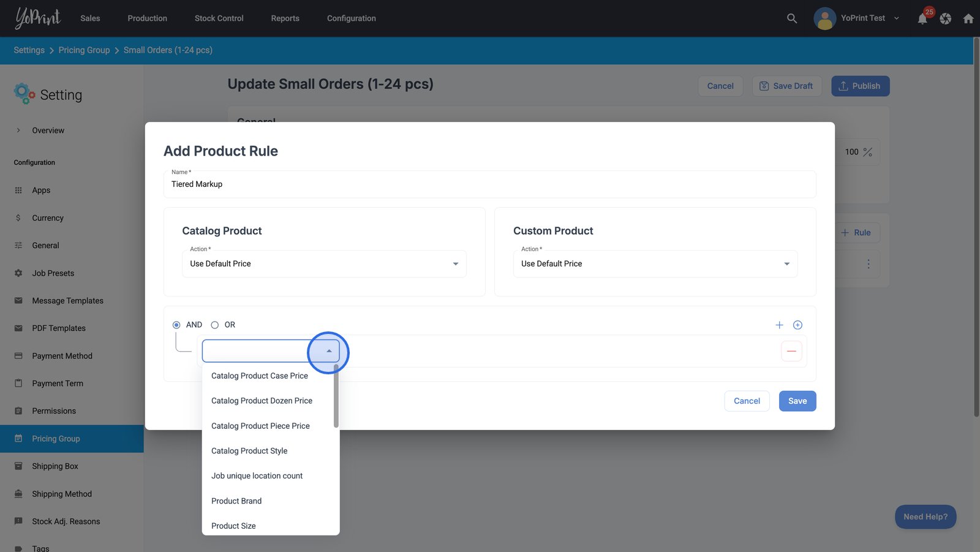This screenshot has width=980, height=552.
Task: Select the OR radio button
Action: 215,325
